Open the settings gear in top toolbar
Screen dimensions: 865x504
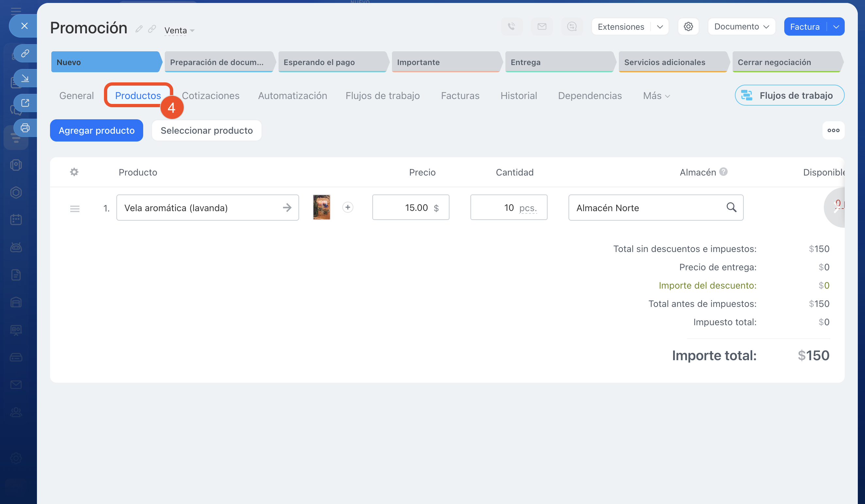click(688, 27)
